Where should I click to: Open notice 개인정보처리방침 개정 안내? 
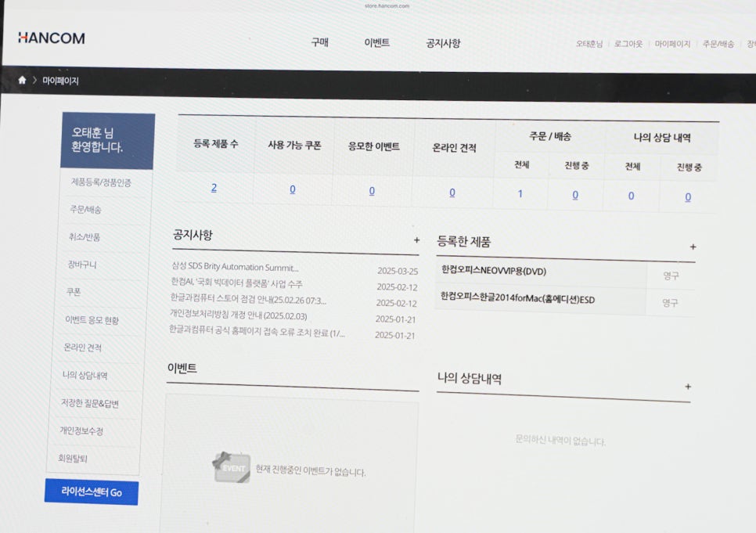(238, 315)
